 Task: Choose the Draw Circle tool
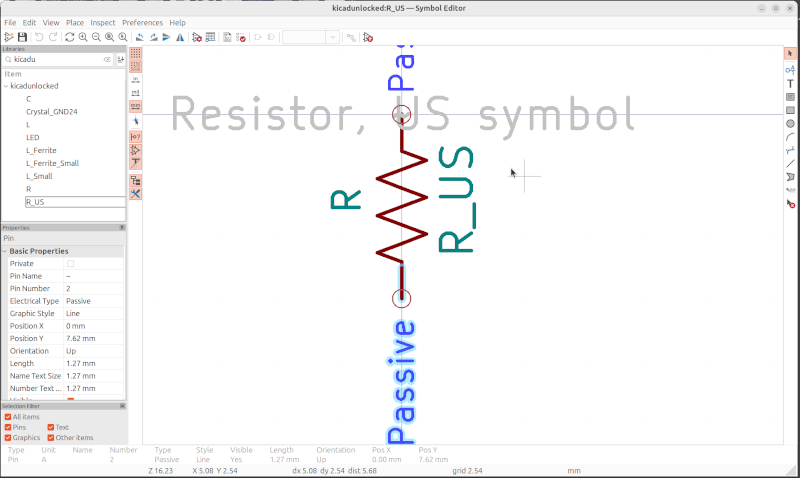[790, 124]
